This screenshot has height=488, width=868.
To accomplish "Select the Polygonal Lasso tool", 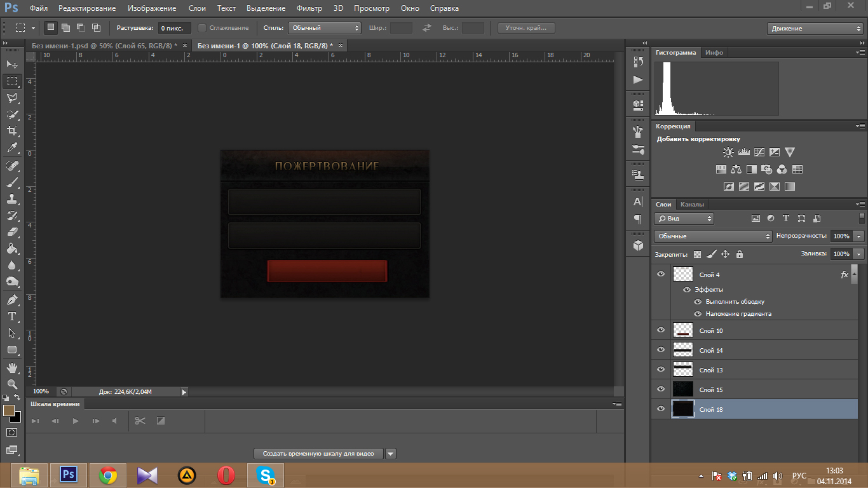I will point(12,98).
